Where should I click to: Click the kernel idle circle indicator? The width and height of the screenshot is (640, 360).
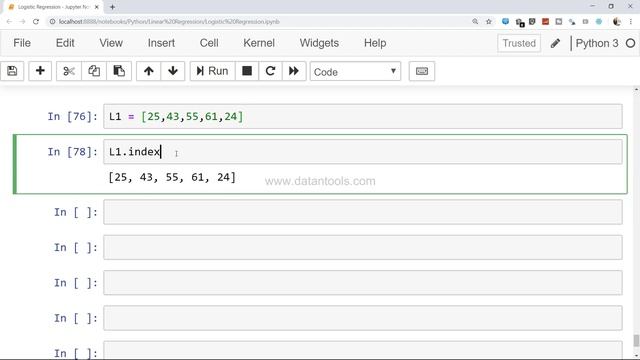tap(630, 43)
